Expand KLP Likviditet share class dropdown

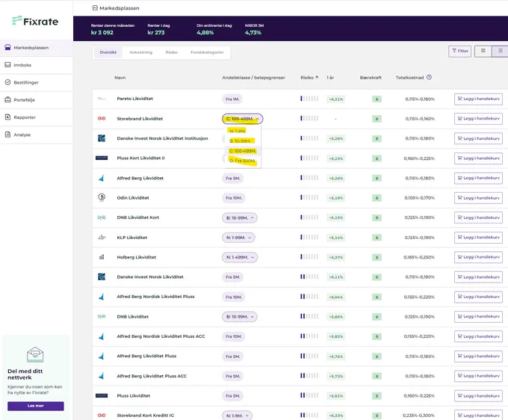(238, 238)
